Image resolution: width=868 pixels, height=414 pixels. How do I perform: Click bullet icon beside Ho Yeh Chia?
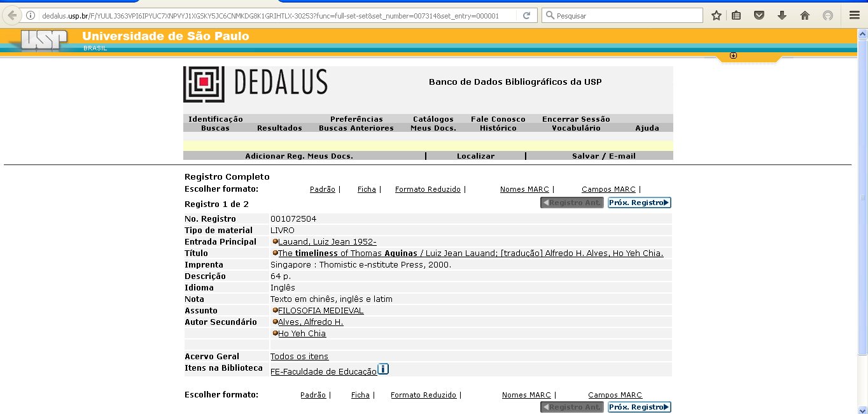tap(275, 333)
